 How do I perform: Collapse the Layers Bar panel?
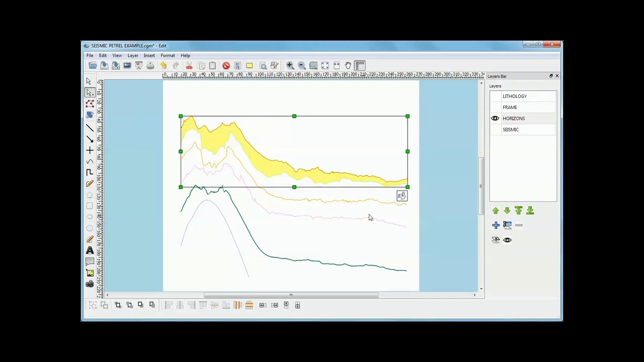point(551,76)
